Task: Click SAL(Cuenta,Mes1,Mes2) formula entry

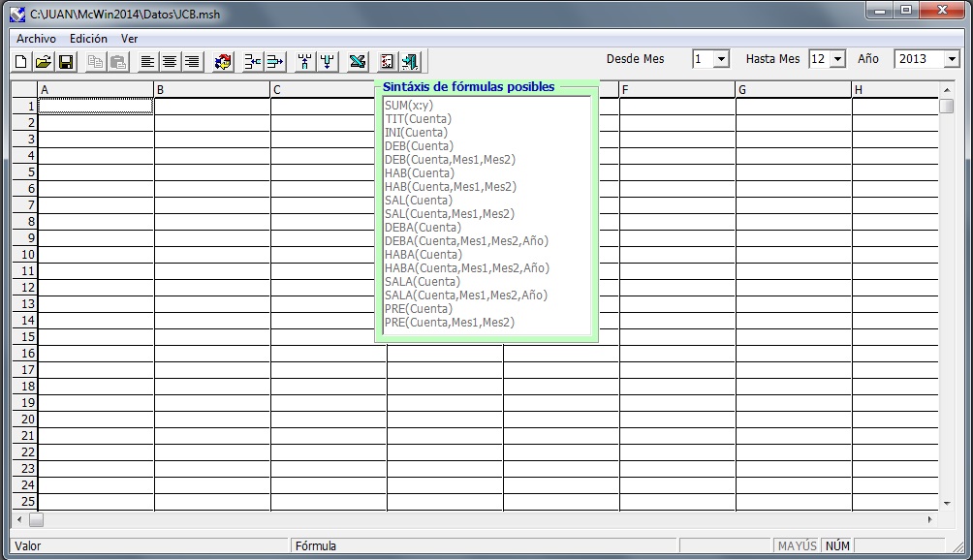Action: click(450, 214)
